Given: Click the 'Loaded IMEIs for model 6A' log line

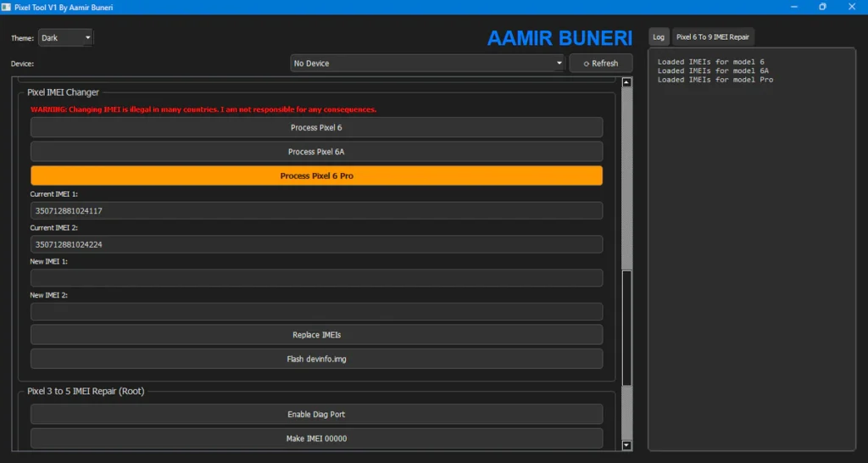Looking at the screenshot, I should 713,71.
